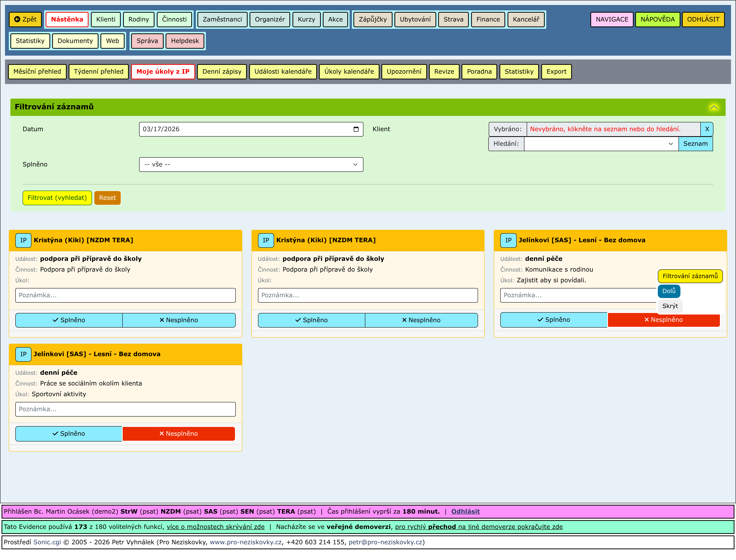
Task: Collapse the Filtrování záznamů panel chevron
Action: pos(714,107)
